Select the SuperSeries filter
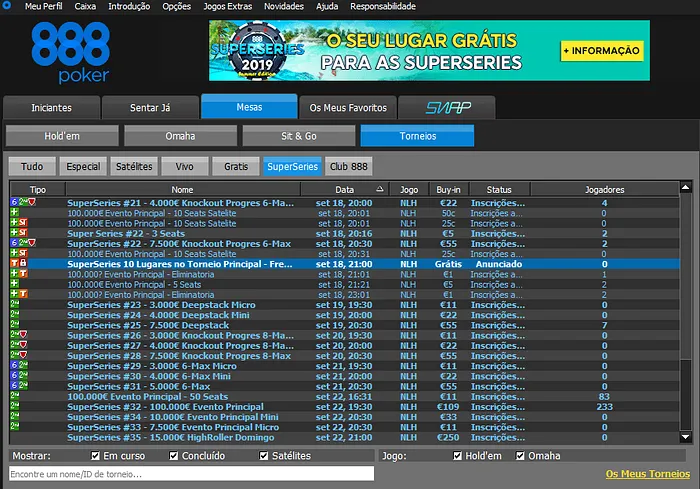700x489 pixels. pyautogui.click(x=292, y=167)
